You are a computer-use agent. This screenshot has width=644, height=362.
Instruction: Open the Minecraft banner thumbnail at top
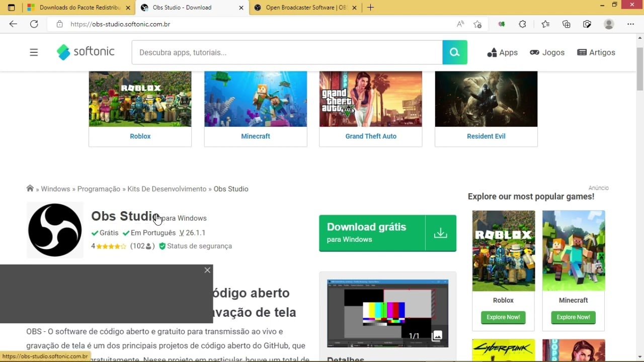click(256, 99)
